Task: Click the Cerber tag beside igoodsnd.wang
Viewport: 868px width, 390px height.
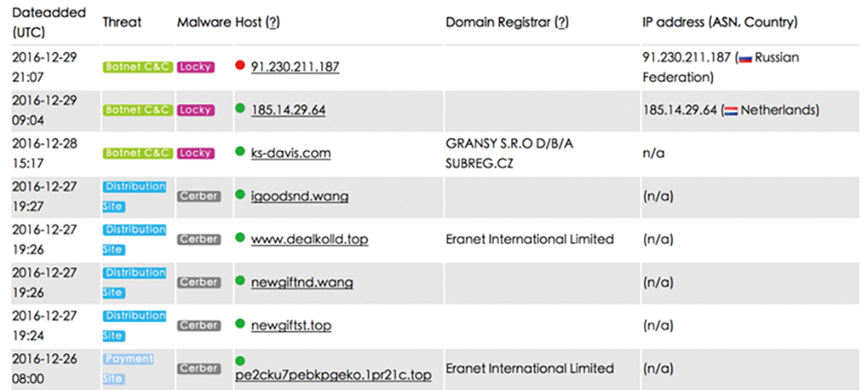Action: [199, 196]
